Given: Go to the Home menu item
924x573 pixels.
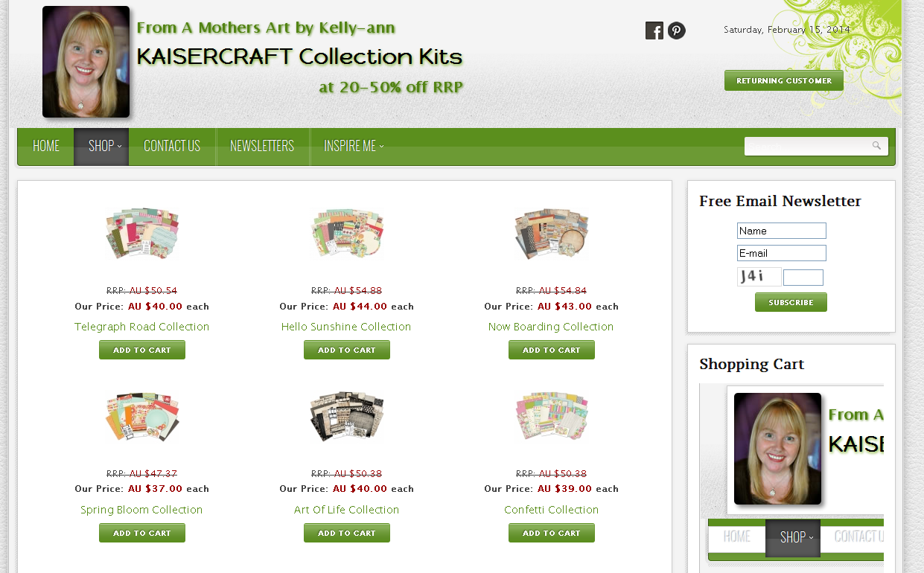Looking at the screenshot, I should pyautogui.click(x=46, y=147).
